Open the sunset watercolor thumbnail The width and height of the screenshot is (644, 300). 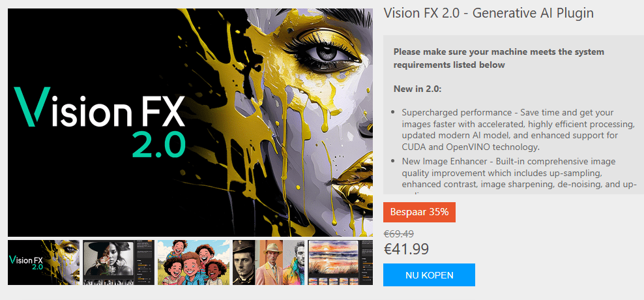(340, 263)
